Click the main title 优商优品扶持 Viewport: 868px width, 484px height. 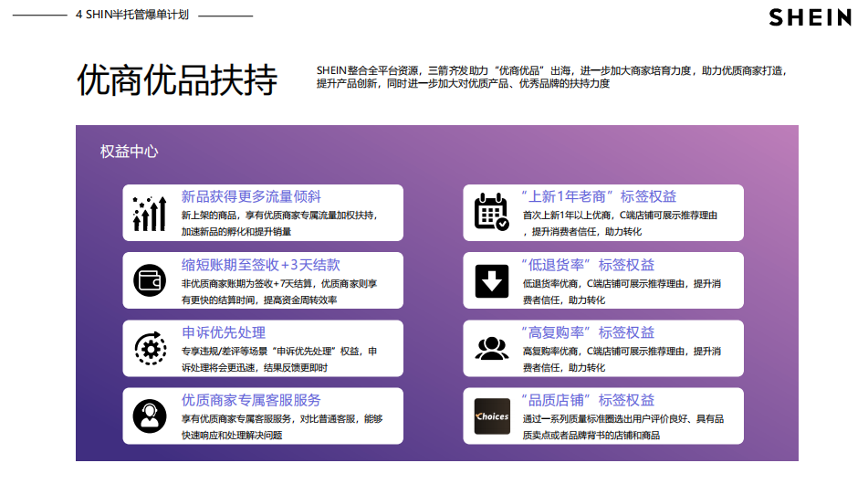click(176, 79)
